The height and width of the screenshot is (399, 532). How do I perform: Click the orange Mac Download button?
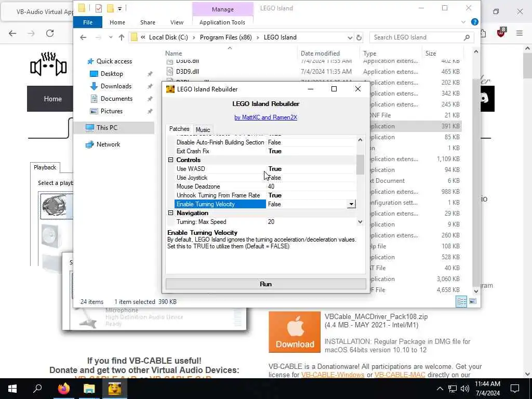click(x=295, y=332)
